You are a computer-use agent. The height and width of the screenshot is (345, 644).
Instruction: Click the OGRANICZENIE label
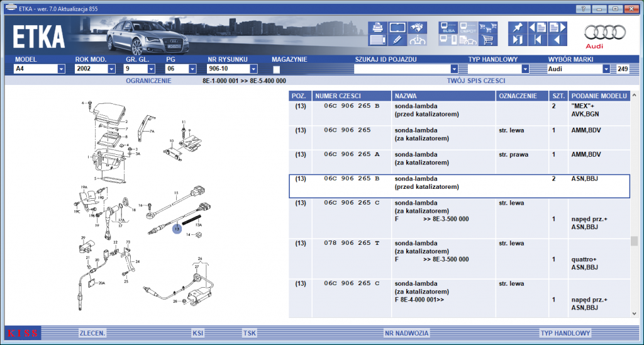coord(148,81)
